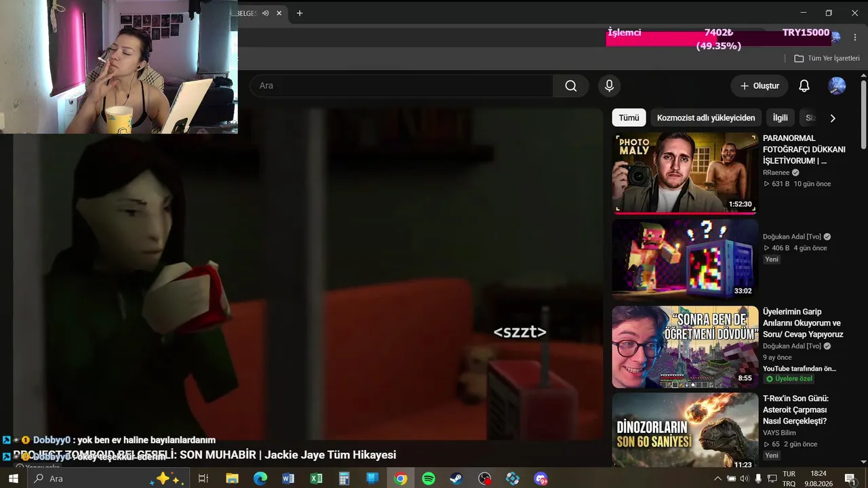
Task: Open the 8:55 members-only video thumbnail
Action: [x=685, y=346]
